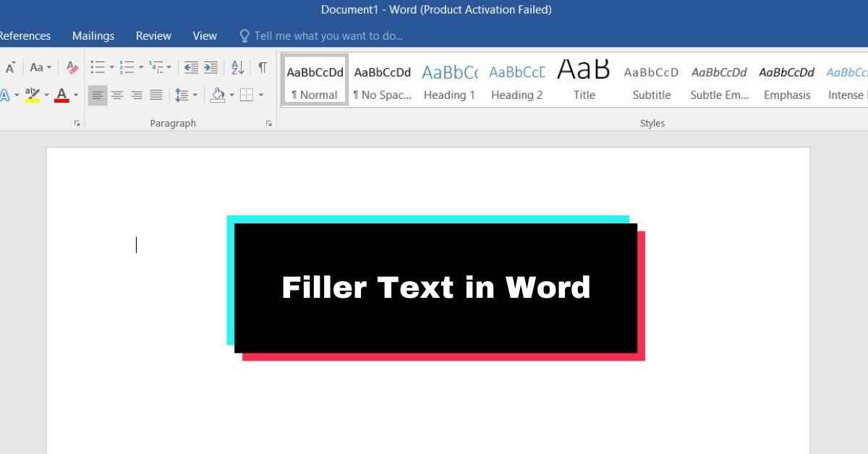
Task: Click the Decrease Indent icon
Action: [191, 68]
